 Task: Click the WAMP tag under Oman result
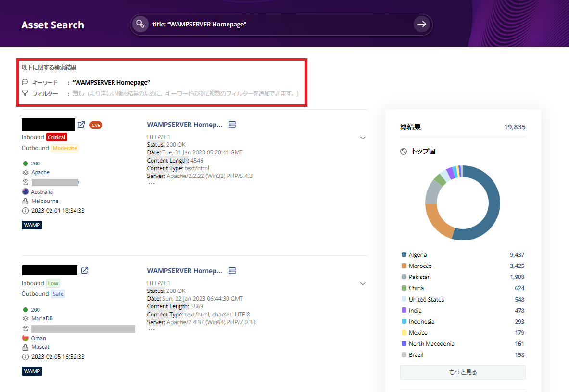[x=32, y=371]
